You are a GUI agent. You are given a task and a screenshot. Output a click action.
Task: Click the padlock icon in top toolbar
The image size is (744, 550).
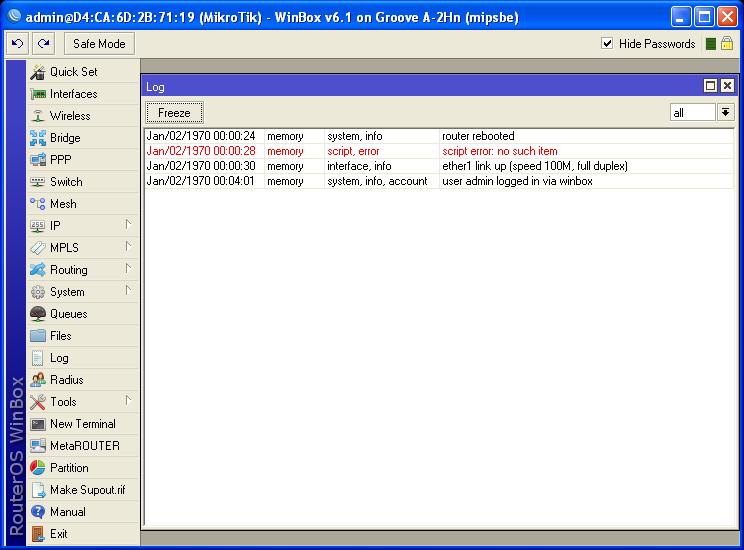click(727, 44)
